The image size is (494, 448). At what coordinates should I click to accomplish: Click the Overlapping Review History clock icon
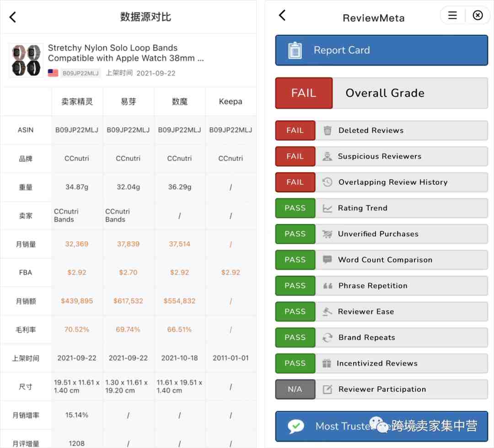tap(328, 182)
